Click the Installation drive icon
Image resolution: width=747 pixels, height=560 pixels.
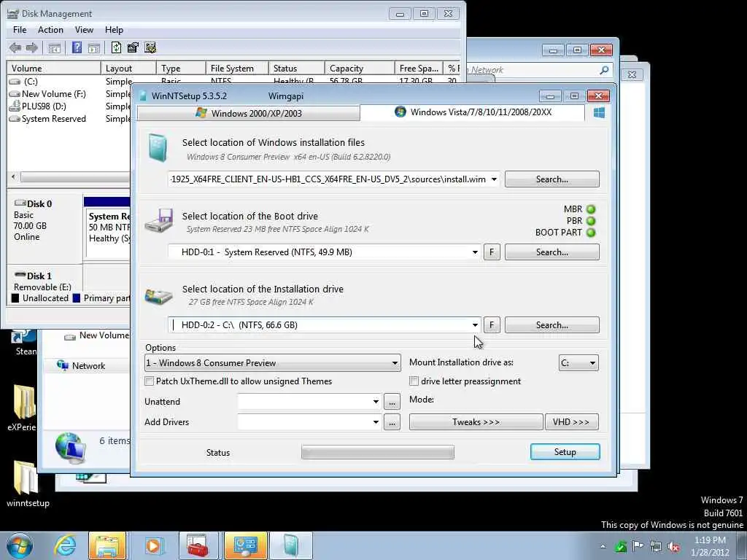[x=158, y=296]
